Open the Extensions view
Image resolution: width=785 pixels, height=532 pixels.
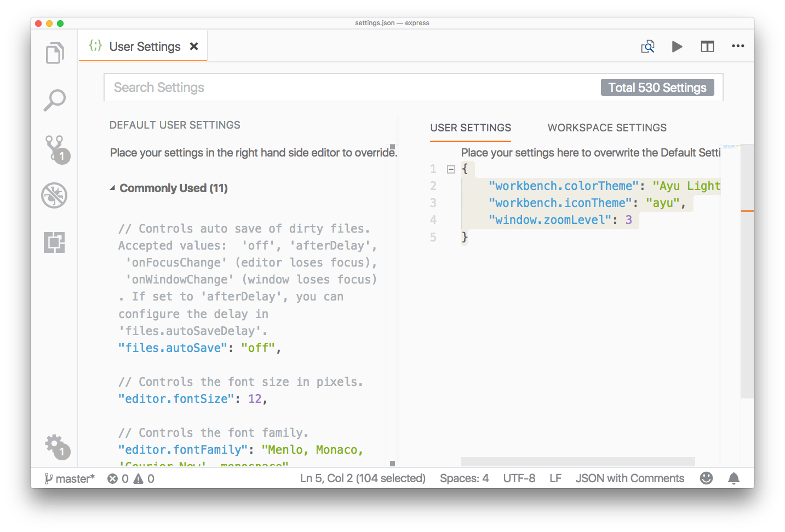coord(54,242)
